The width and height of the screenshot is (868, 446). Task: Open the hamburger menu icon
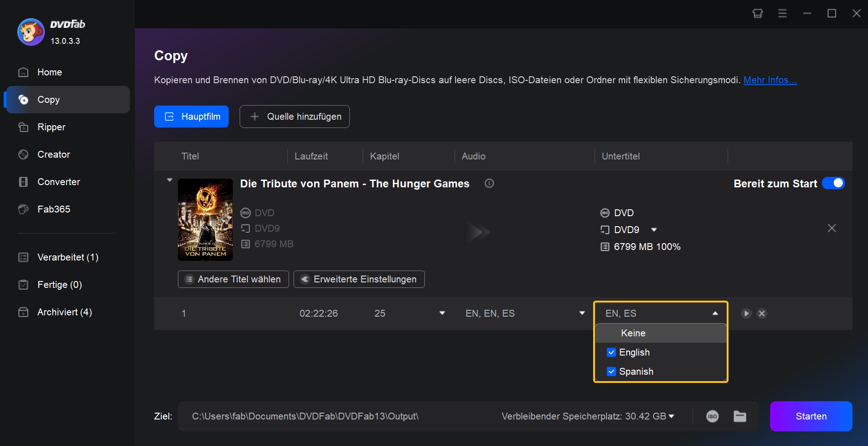(x=782, y=14)
